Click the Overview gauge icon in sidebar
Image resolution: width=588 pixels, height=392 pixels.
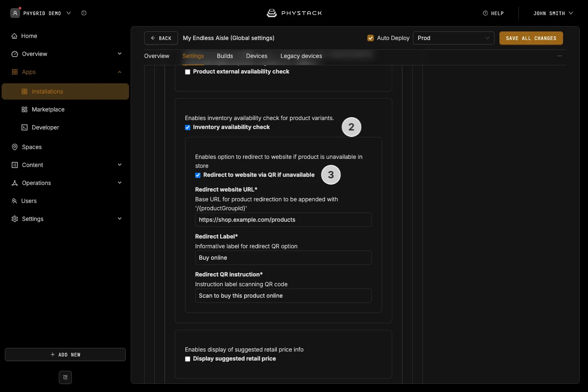tap(15, 54)
